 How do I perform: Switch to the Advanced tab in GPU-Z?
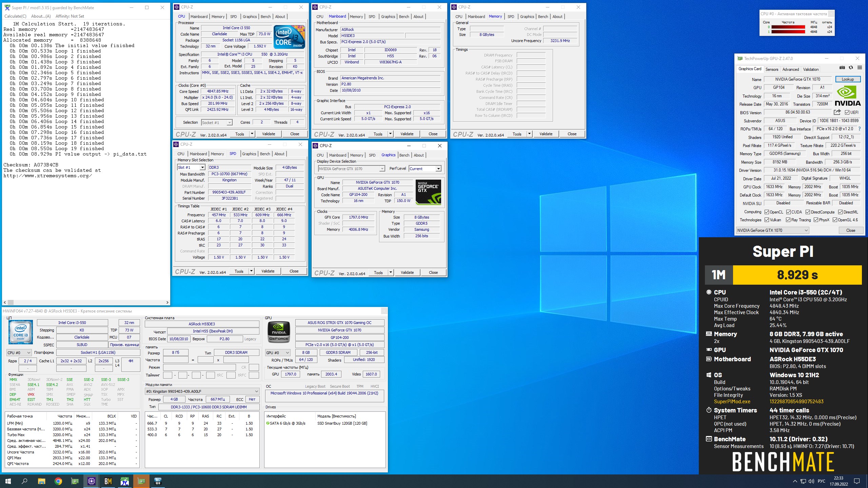(x=790, y=69)
